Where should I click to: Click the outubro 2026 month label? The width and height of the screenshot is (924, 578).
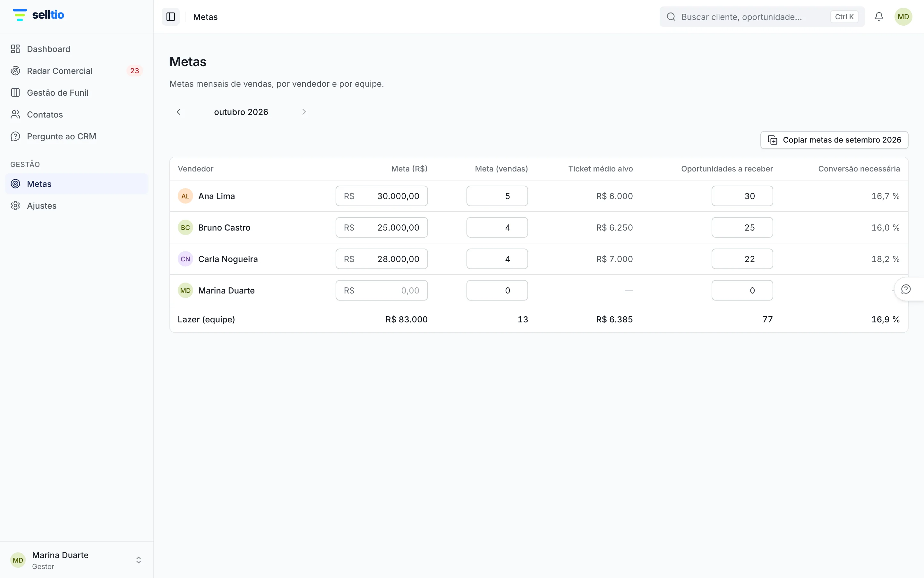pos(241,112)
